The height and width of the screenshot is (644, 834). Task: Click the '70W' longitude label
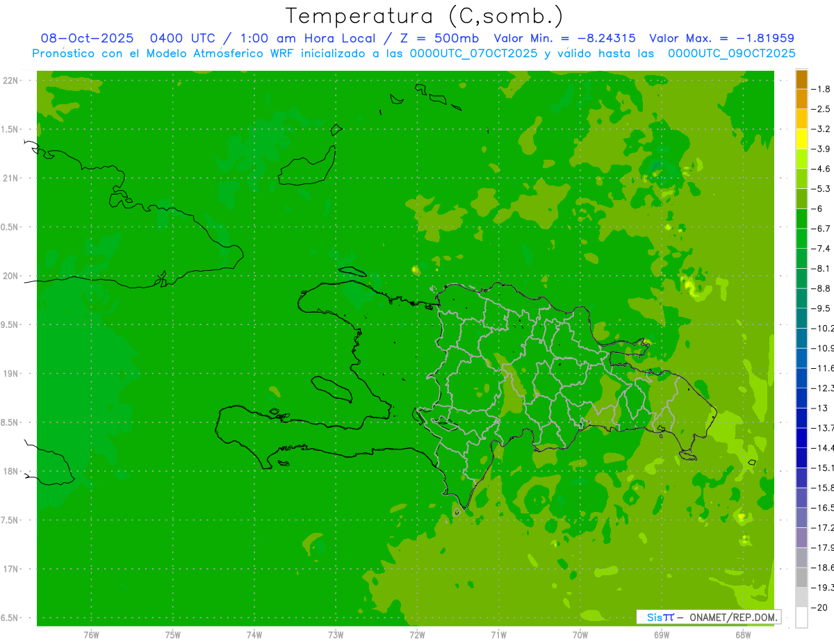click(x=580, y=635)
